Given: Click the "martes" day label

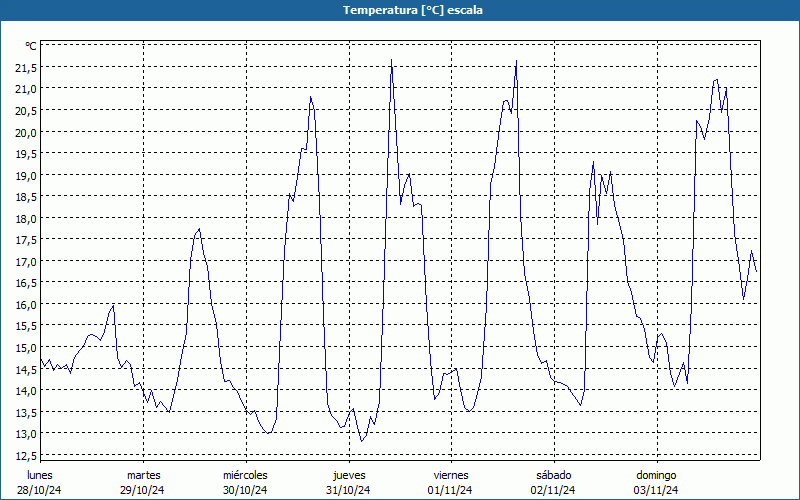Looking at the screenshot, I should click(144, 475).
